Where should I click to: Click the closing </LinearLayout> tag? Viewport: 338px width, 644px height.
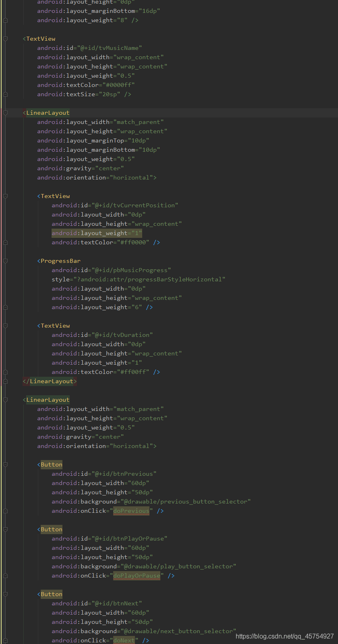tap(50, 381)
